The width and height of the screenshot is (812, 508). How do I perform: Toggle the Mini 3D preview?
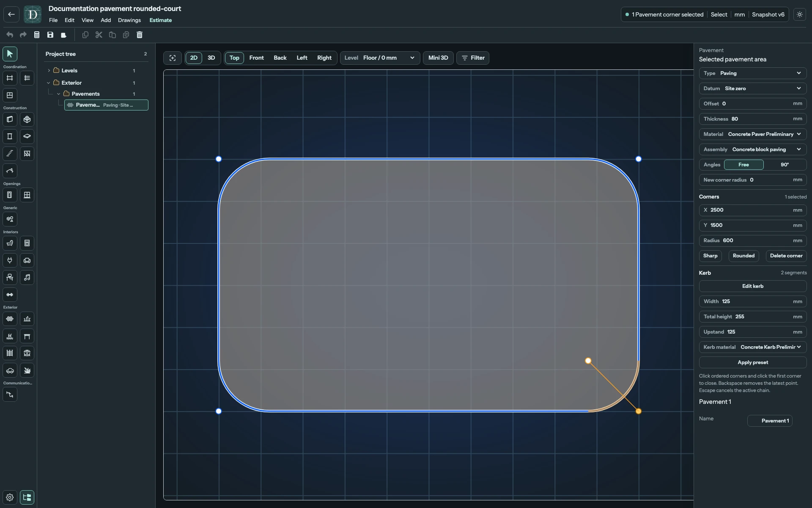[438, 58]
